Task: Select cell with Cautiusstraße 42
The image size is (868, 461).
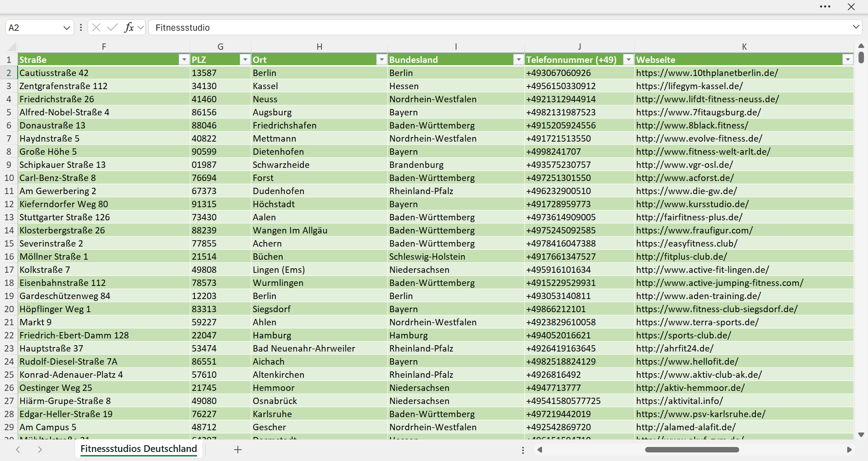Action: (x=104, y=73)
